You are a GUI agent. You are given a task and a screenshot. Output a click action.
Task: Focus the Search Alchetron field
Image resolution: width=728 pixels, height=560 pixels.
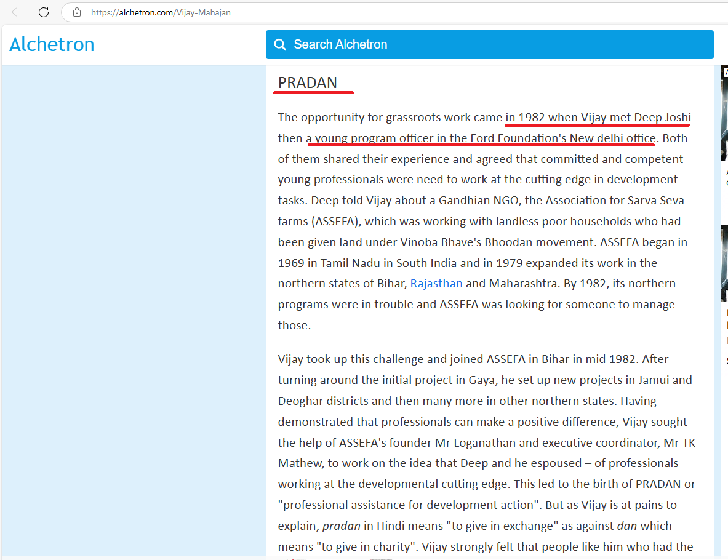click(489, 44)
